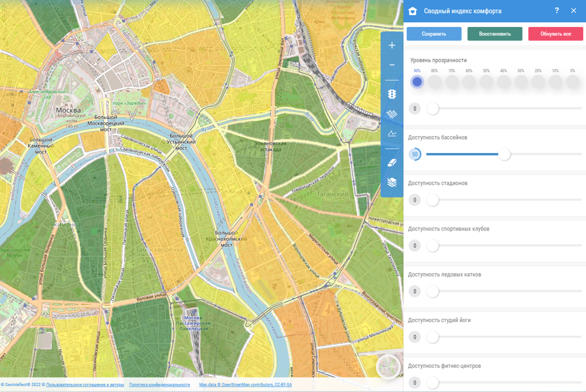Toggle the traffic light layer icon
The image size is (586, 392).
click(x=392, y=94)
